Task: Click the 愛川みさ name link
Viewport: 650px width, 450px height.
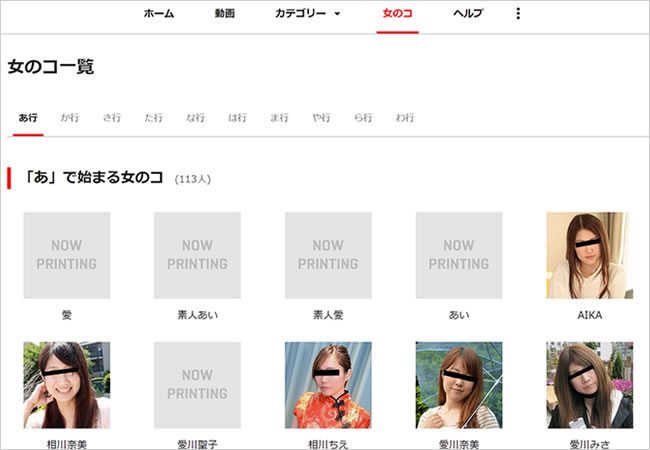Action: coord(589,445)
